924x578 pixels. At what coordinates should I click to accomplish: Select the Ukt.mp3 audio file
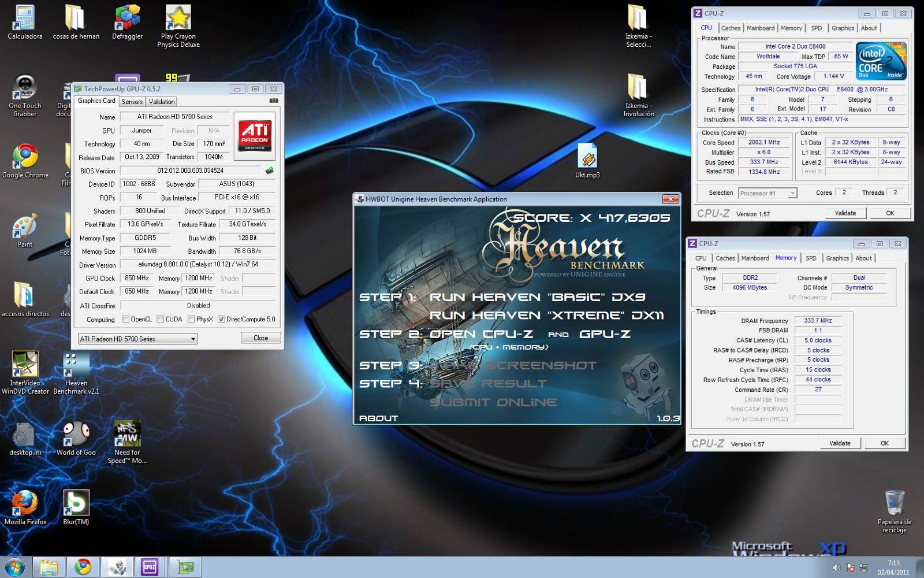[x=587, y=161]
